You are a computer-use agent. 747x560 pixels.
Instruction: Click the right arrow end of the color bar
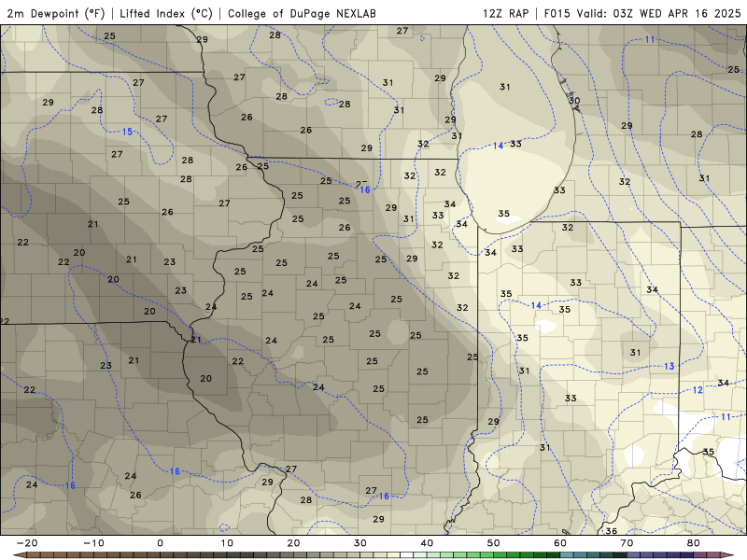click(x=727, y=555)
